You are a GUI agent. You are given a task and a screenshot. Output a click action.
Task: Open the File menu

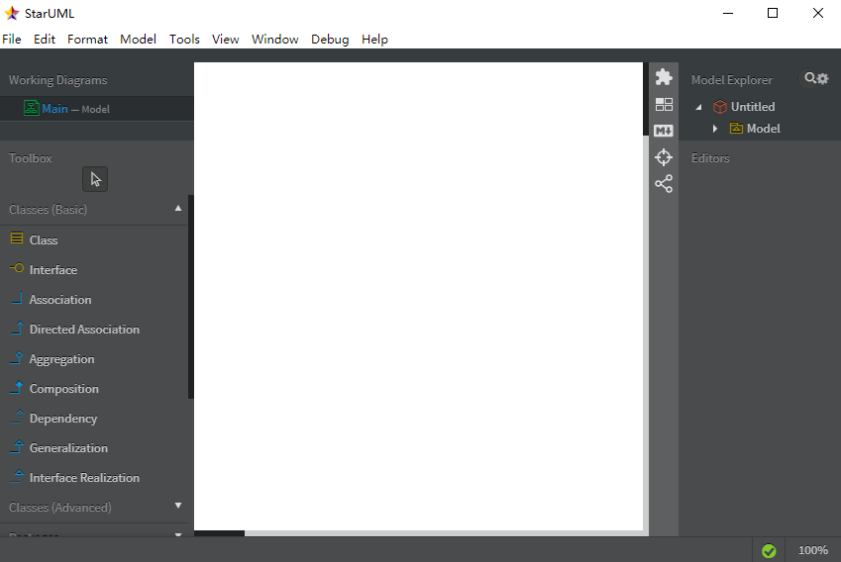point(11,39)
